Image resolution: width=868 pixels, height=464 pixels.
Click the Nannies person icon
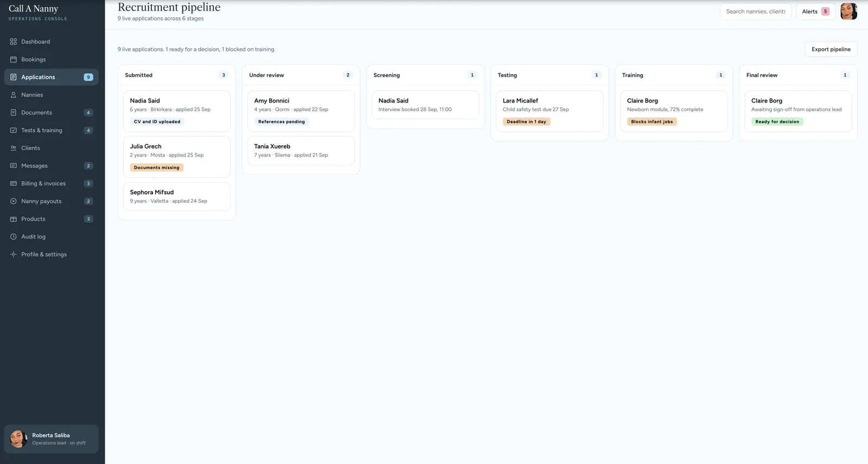point(14,95)
